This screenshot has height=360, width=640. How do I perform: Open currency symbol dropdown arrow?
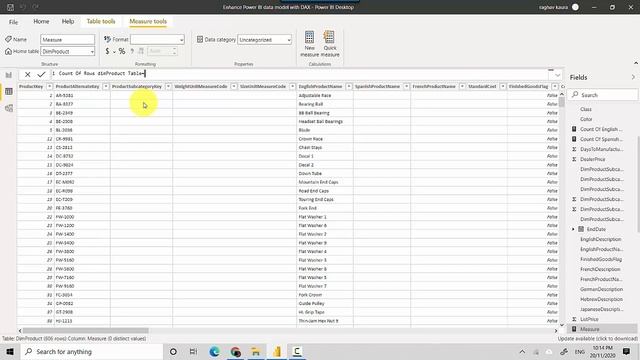pos(114,51)
